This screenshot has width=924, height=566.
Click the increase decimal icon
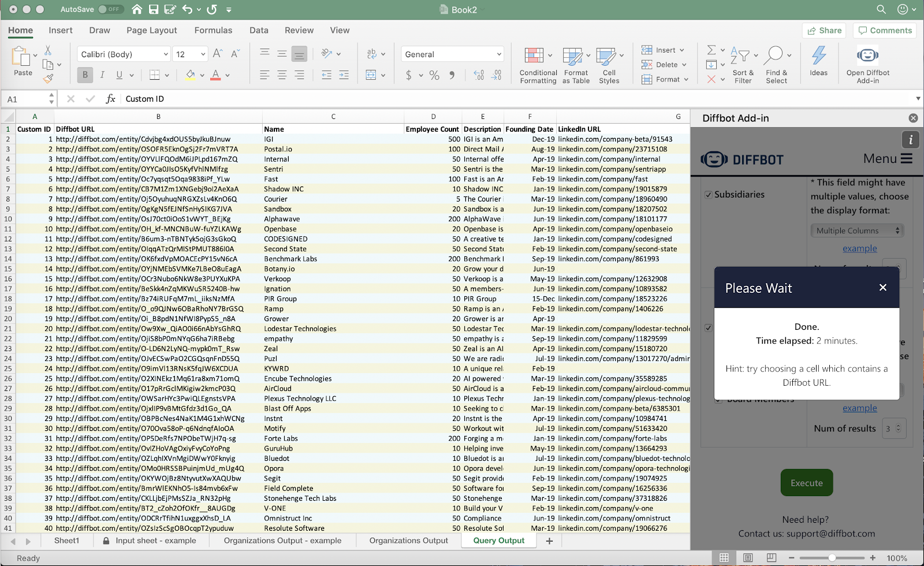pyautogui.click(x=479, y=75)
